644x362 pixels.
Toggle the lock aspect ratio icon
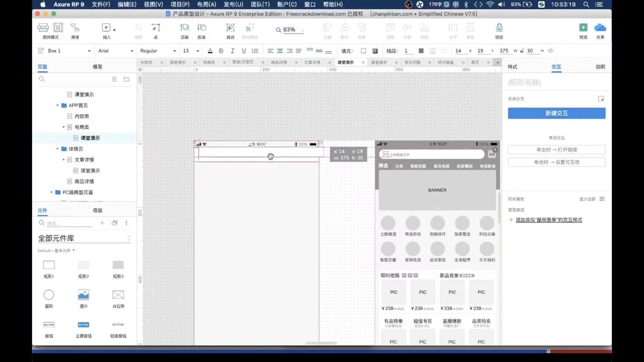[522, 51]
